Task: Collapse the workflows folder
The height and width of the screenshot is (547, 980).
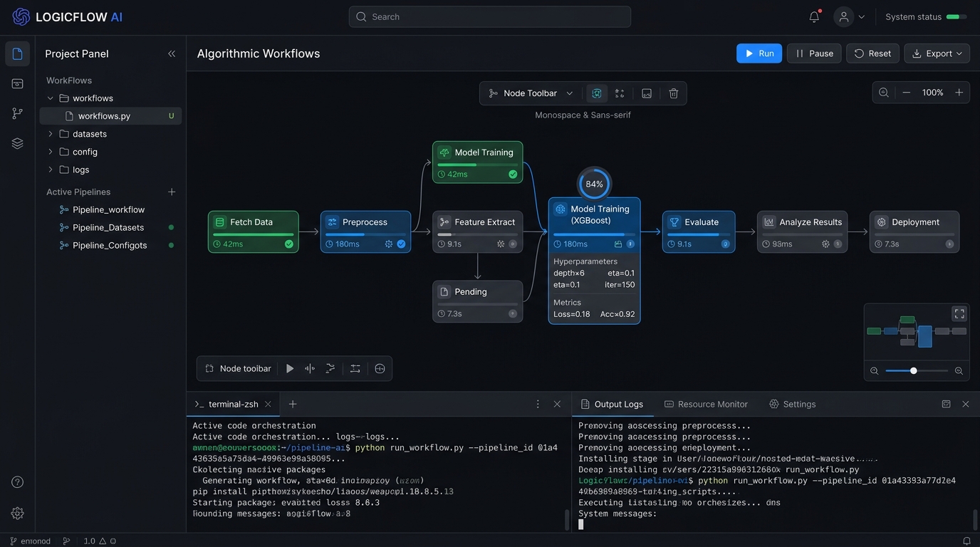Action: click(x=50, y=98)
